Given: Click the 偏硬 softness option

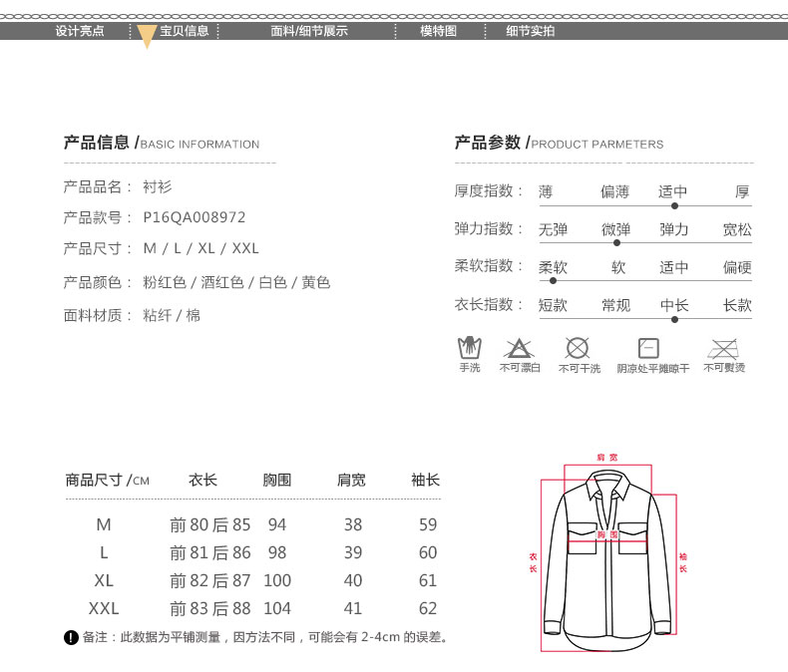Looking at the screenshot, I should pos(737,267).
